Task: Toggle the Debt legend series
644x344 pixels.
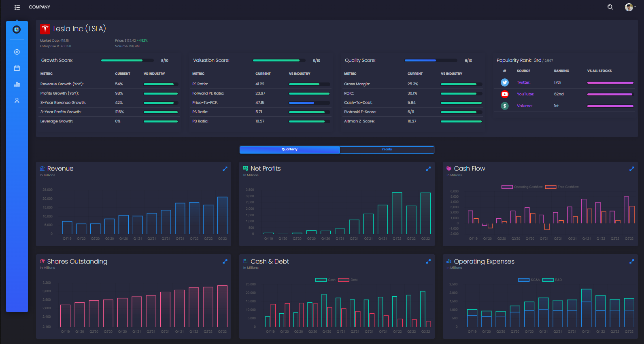Action: click(x=348, y=280)
